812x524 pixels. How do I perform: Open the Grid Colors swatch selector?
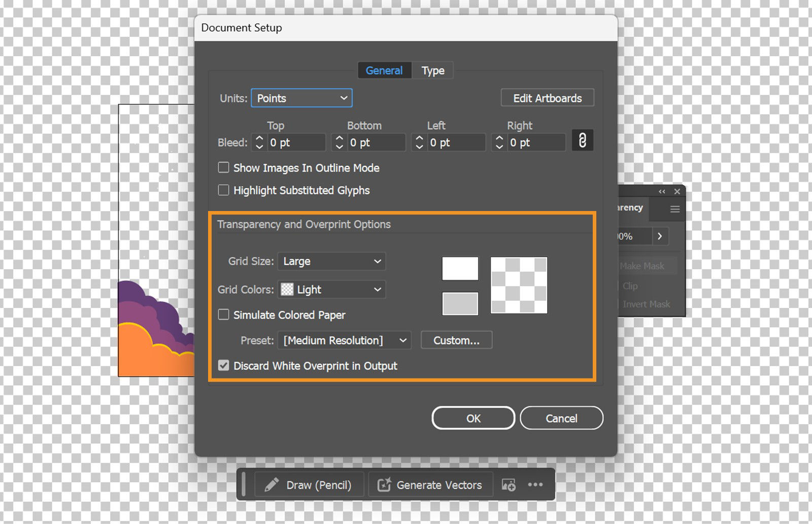[331, 289]
